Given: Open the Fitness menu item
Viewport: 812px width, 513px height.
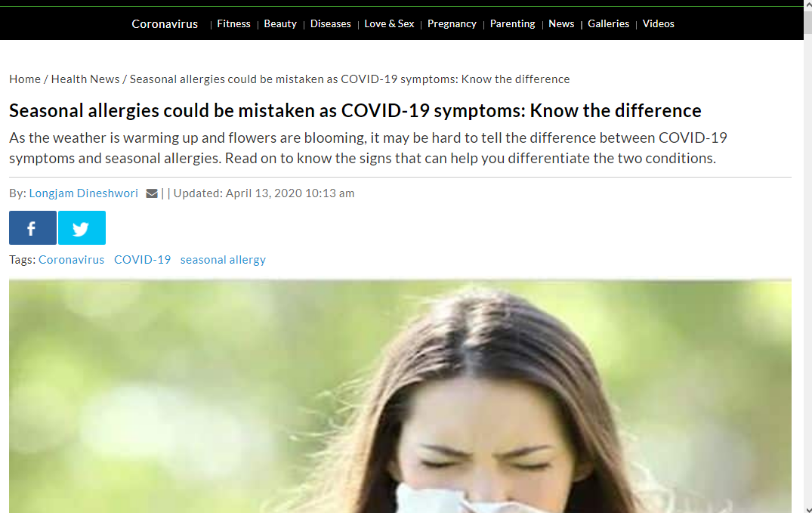Looking at the screenshot, I should [x=233, y=24].
